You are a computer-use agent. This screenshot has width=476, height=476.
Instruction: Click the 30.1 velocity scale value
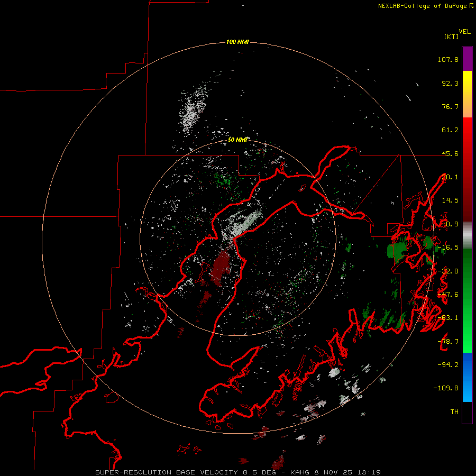click(450, 177)
